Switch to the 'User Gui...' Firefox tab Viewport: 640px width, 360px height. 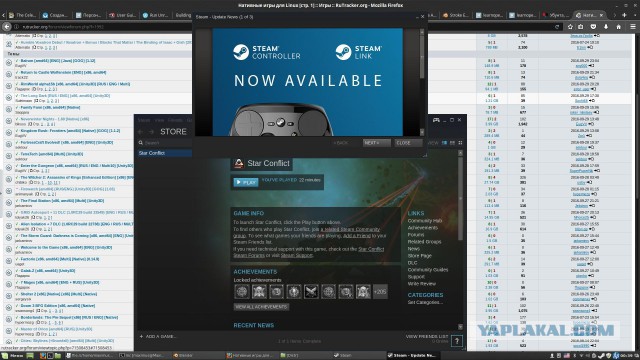pyautogui.click(x=122, y=15)
